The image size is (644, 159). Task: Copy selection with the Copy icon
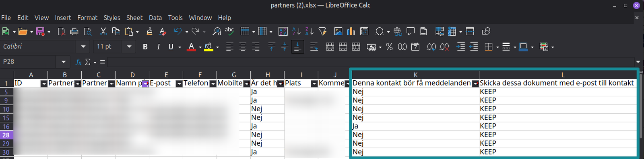tap(116, 32)
